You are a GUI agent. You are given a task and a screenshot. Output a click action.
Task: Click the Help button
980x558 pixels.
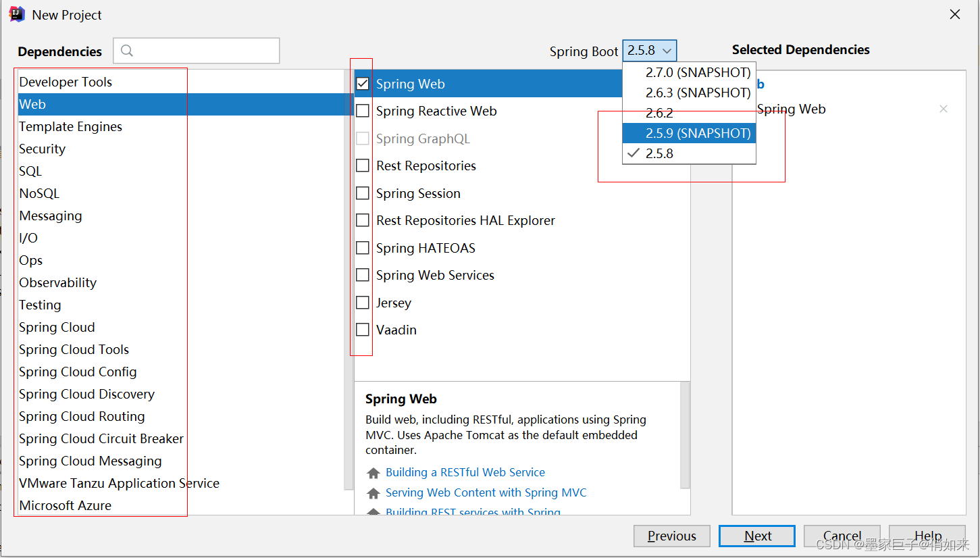[927, 536]
